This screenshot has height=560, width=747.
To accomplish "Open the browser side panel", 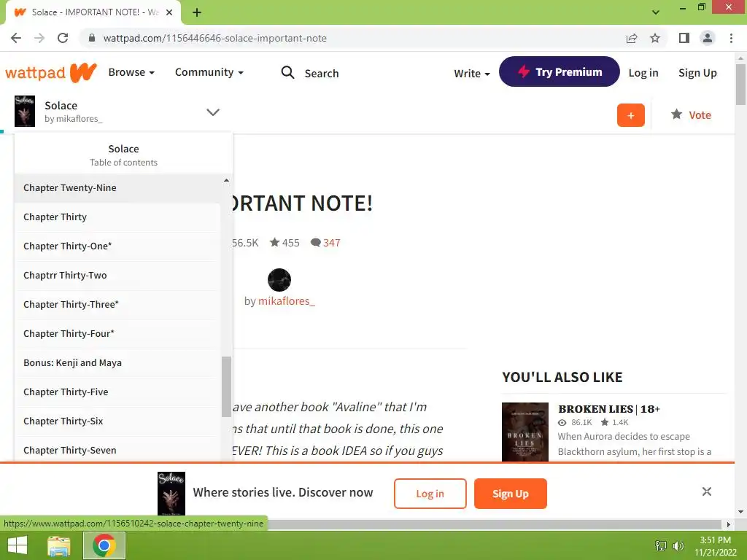I will coord(684,38).
